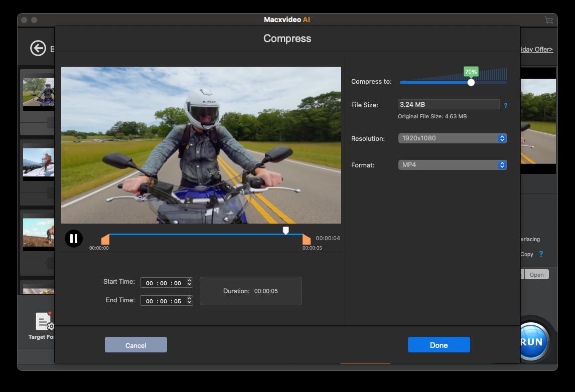Open the Format dropdown set to MP4
This screenshot has height=392, width=575.
[452, 165]
